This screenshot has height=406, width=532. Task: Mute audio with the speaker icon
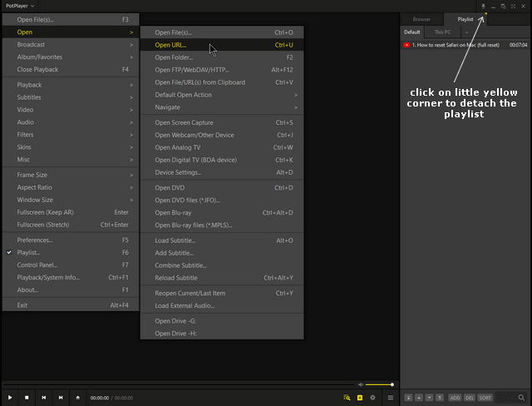click(361, 384)
